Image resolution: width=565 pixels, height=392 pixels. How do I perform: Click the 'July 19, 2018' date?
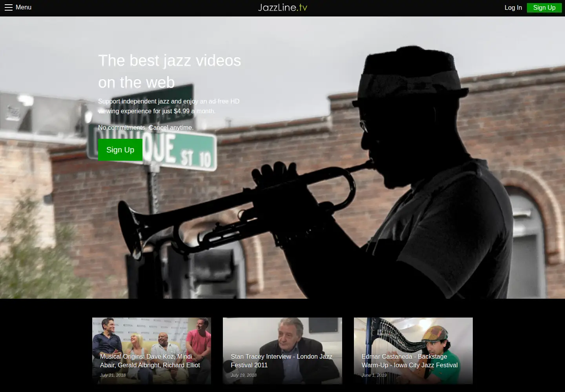click(244, 375)
